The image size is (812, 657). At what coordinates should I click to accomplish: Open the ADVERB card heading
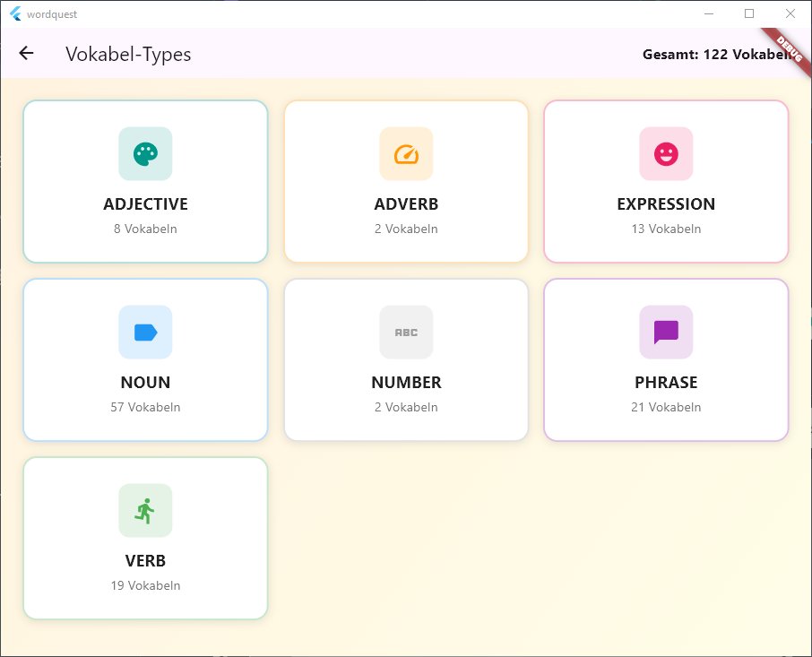tap(406, 204)
